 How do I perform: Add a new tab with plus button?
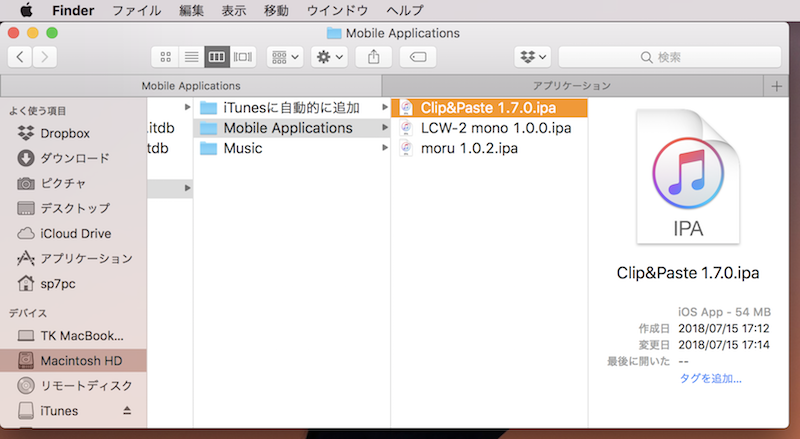777,86
